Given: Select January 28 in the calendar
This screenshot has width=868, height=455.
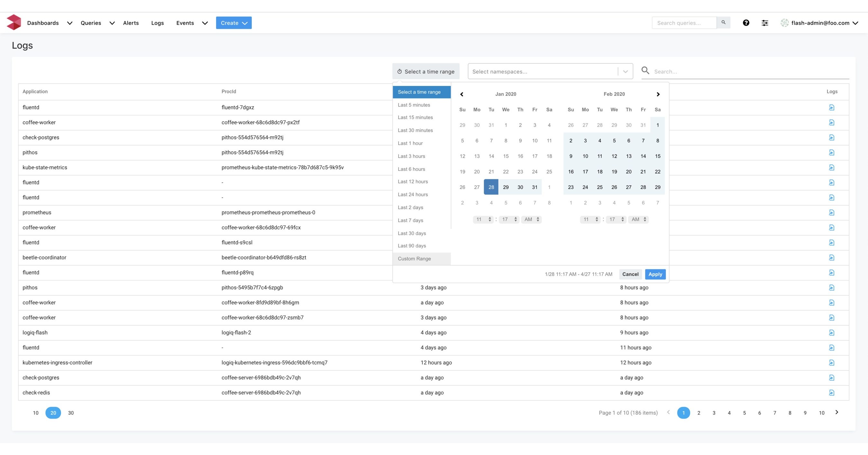Looking at the screenshot, I should [491, 187].
